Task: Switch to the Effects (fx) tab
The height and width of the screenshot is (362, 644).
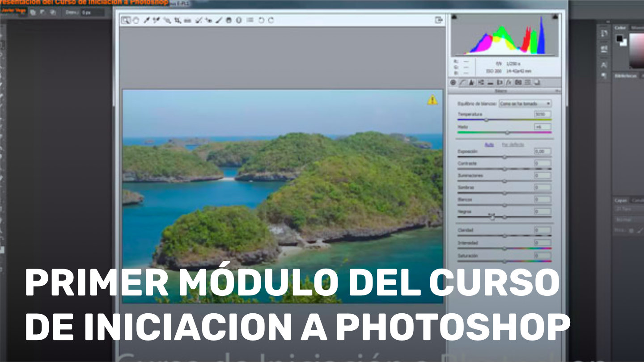Action: pos(508,82)
